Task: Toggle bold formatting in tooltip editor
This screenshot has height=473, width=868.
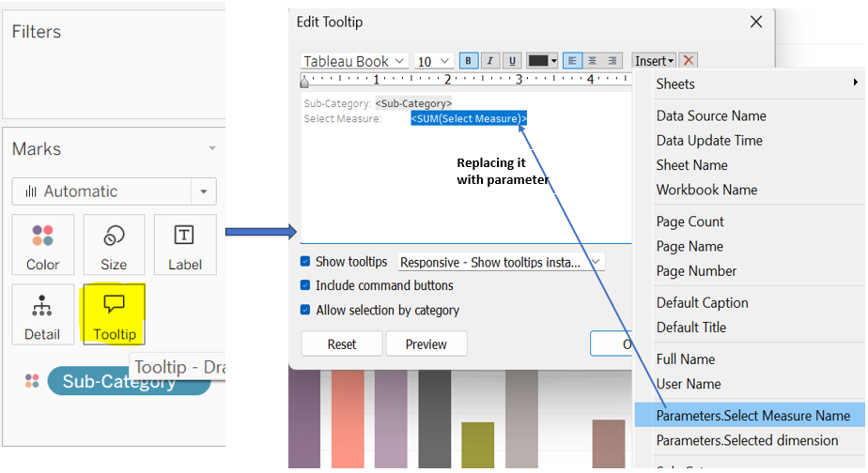Action: click(x=469, y=61)
